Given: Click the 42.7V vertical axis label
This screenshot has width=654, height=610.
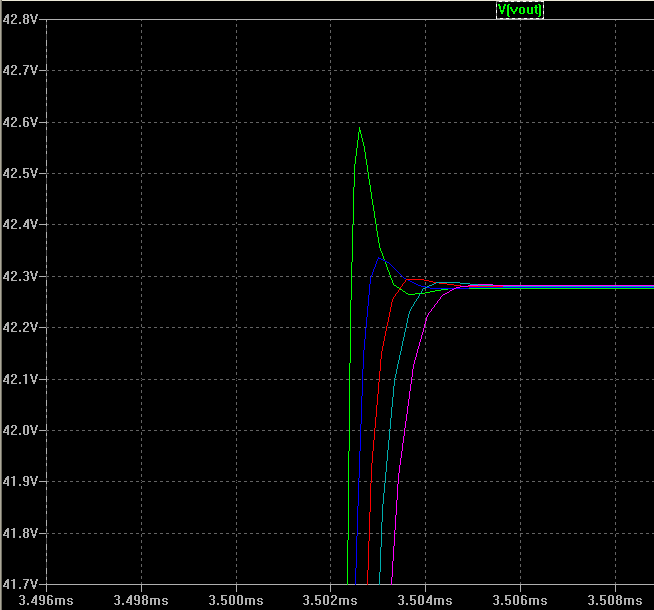Looking at the screenshot, I should [20, 70].
